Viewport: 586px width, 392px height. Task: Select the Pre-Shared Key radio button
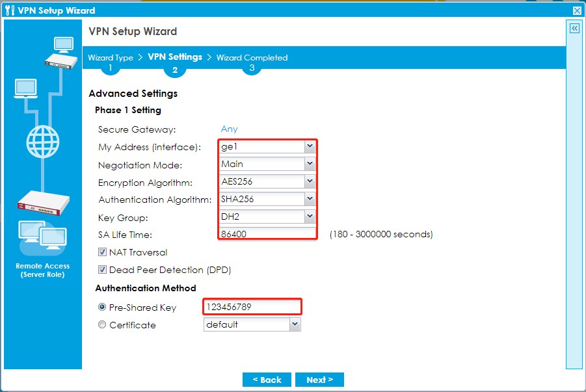(101, 307)
